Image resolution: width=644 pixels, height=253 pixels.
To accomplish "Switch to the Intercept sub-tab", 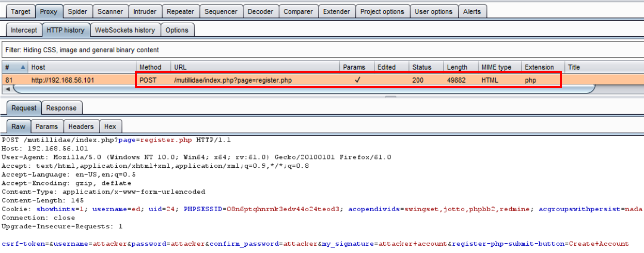I will click(x=24, y=30).
